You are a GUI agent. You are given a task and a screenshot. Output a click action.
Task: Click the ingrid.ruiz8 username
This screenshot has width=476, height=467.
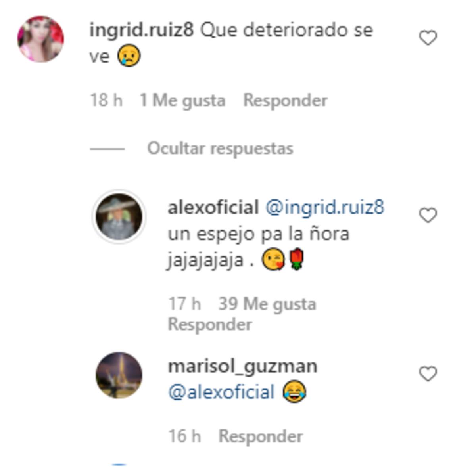(142, 30)
